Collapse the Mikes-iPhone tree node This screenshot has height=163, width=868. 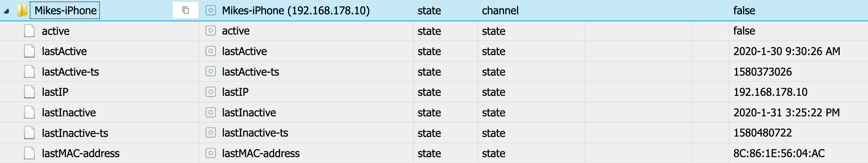pos(7,11)
